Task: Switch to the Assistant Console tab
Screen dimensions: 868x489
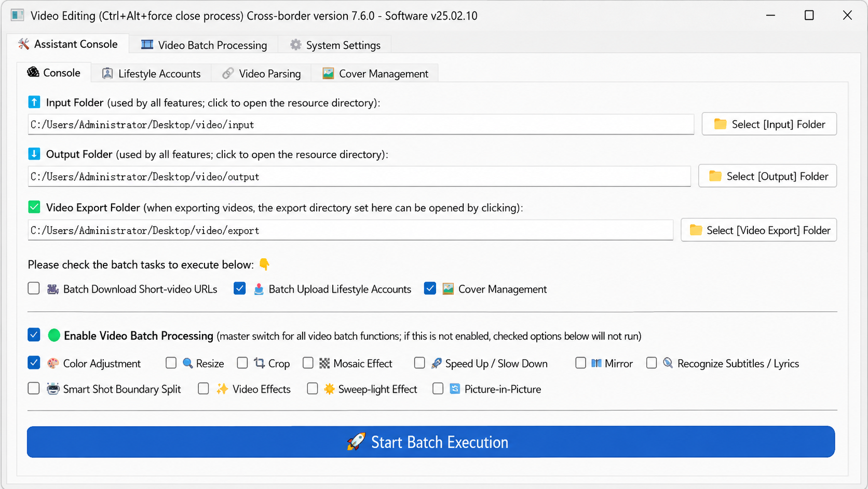Action: [x=68, y=44]
